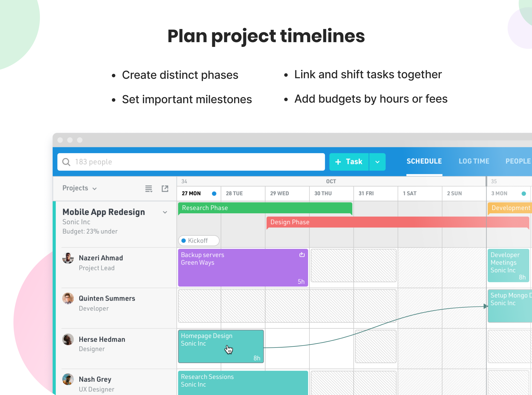Collapse the Mobile App Redesign project
Image resolution: width=532 pixels, height=395 pixels.
click(x=165, y=212)
